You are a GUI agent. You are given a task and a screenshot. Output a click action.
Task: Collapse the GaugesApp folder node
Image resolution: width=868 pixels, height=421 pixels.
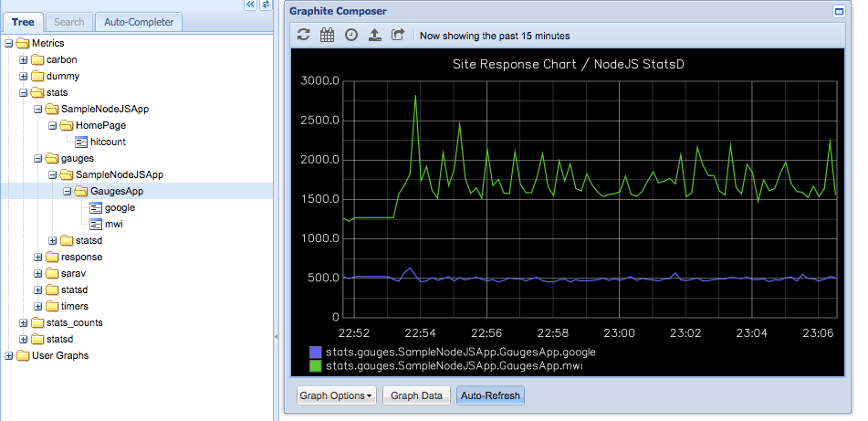click(x=67, y=191)
